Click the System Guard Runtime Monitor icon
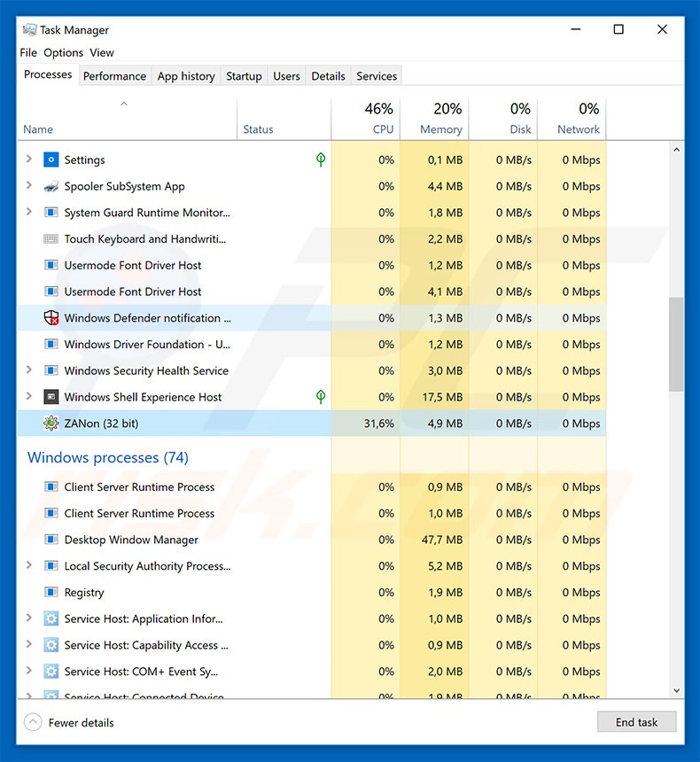Image resolution: width=700 pixels, height=762 pixels. pos(51,213)
